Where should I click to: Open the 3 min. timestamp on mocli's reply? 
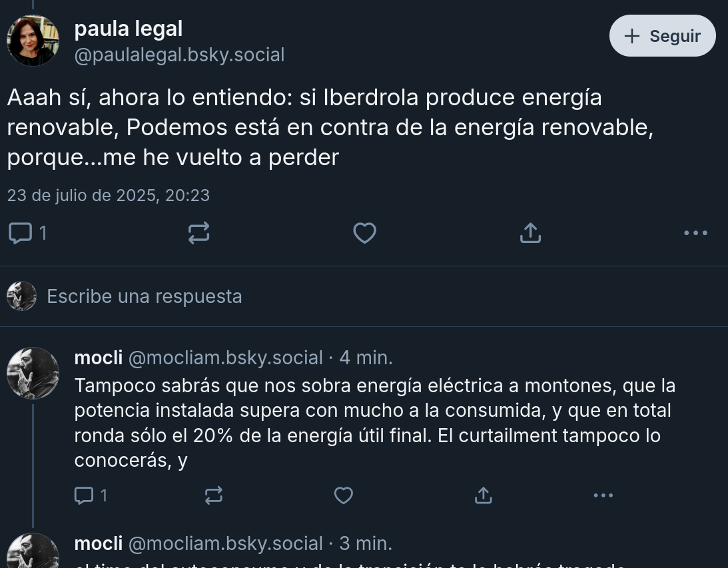point(366,543)
